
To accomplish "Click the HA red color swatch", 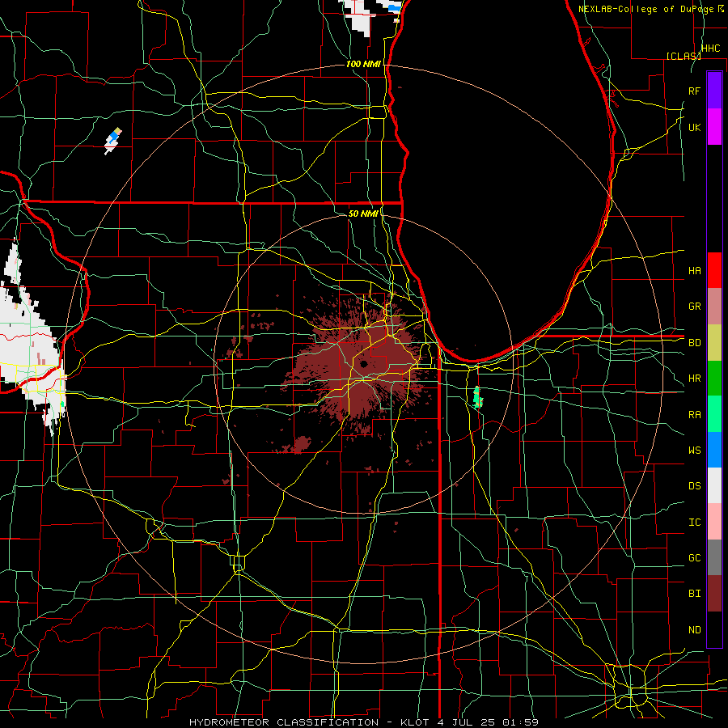I will 714,270.
